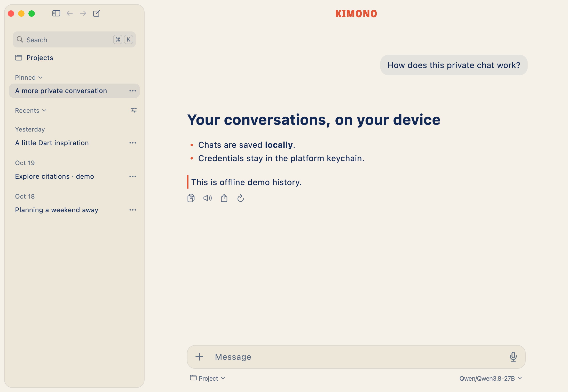Collapse the Pinned section
The image size is (568, 392).
click(x=29, y=78)
